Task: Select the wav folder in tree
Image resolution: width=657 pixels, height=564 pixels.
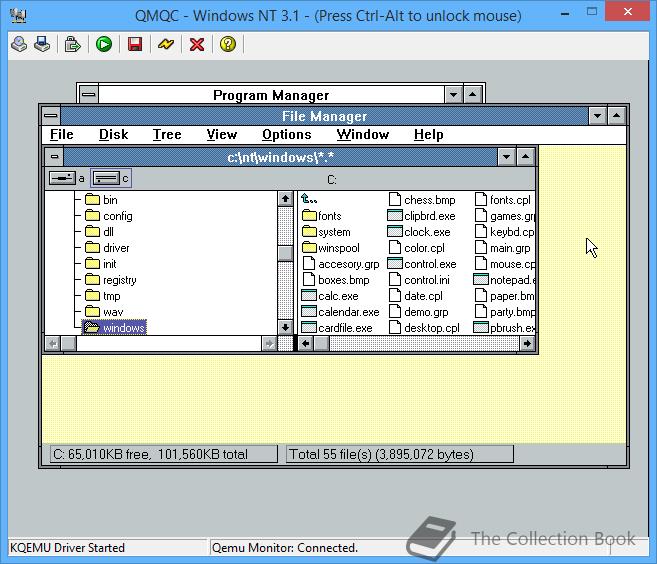Action: tap(104, 312)
